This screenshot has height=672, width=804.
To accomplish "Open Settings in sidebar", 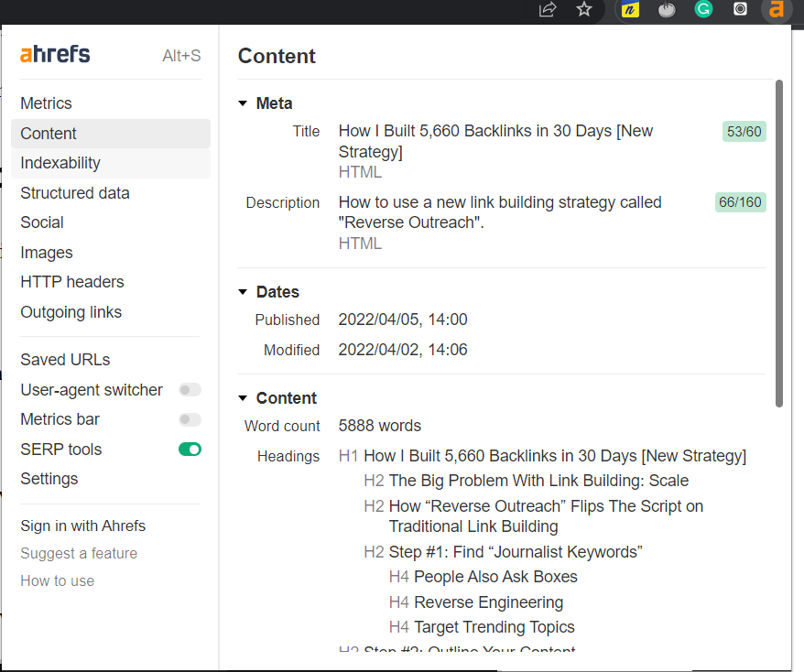I will click(x=49, y=479).
